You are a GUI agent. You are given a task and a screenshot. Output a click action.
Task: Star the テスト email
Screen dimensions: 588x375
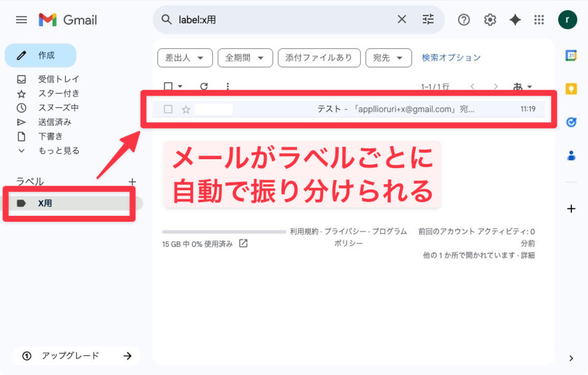(186, 110)
